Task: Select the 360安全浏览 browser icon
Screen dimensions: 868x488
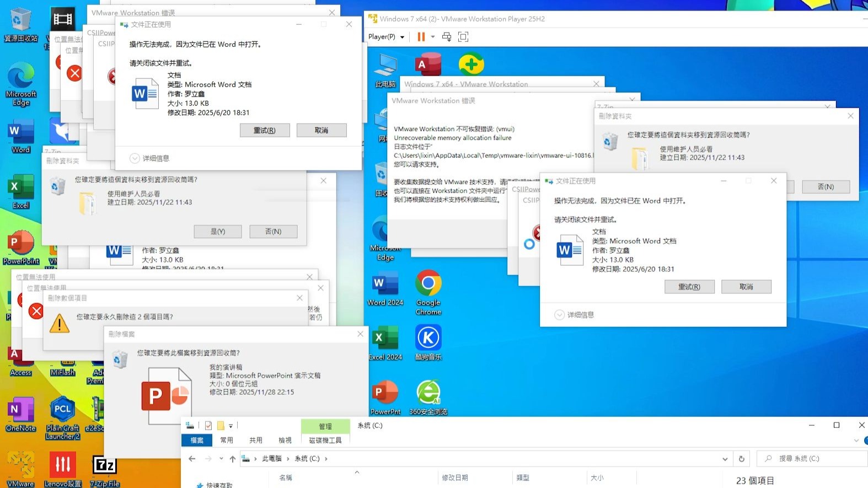Action: (x=428, y=398)
